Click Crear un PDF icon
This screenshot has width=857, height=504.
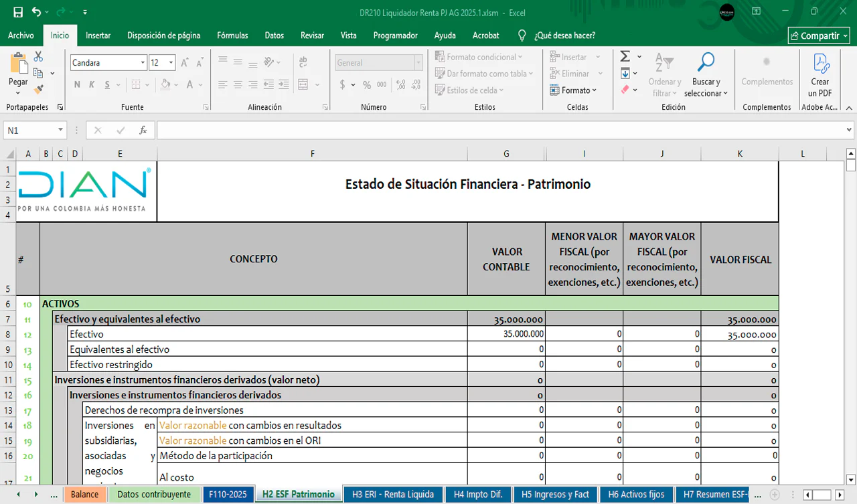[820, 64]
